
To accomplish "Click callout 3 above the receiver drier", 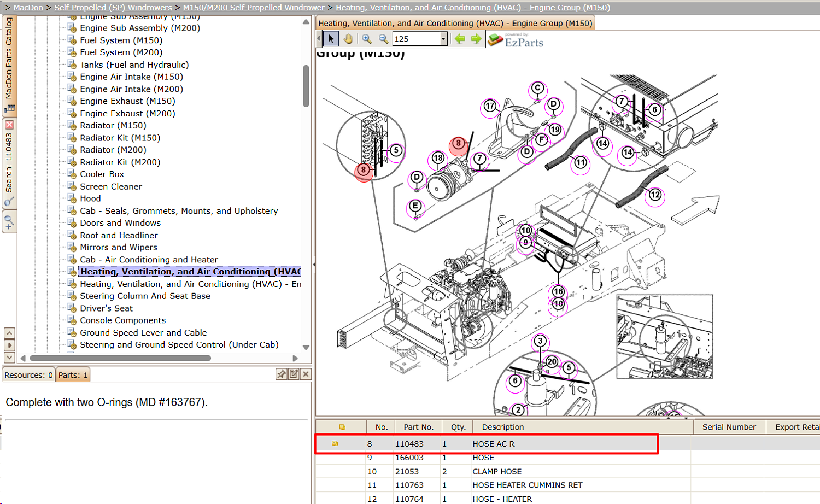I will coord(540,341).
